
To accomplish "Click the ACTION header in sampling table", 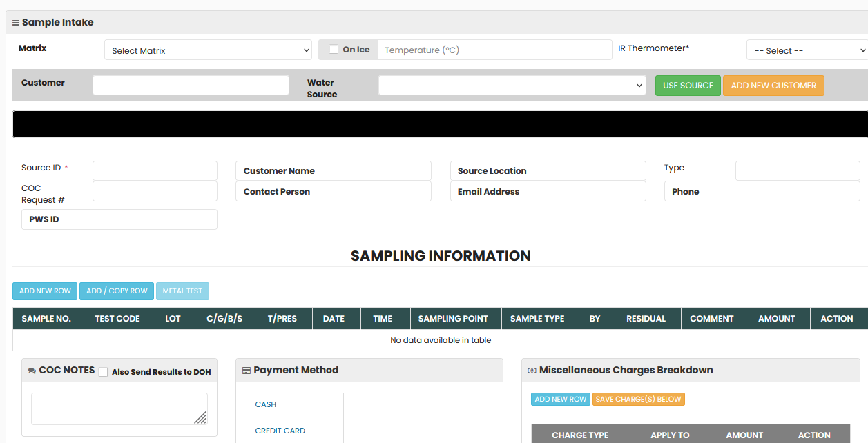I will 839,318.
